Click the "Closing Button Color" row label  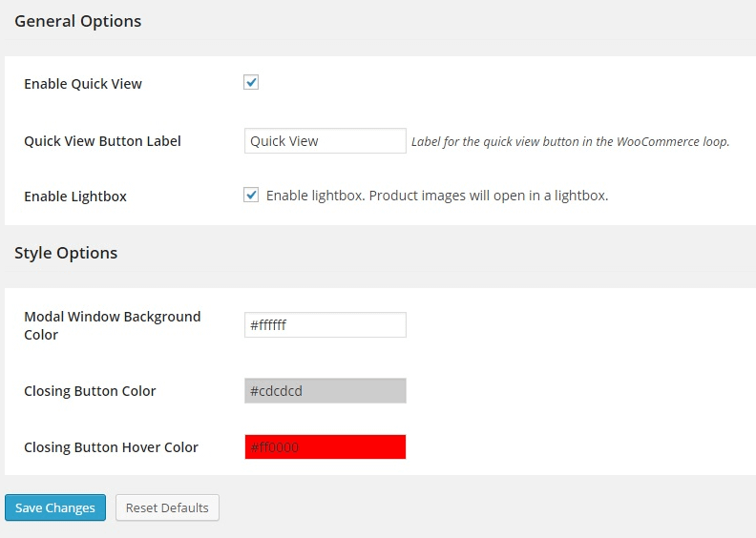pos(90,391)
